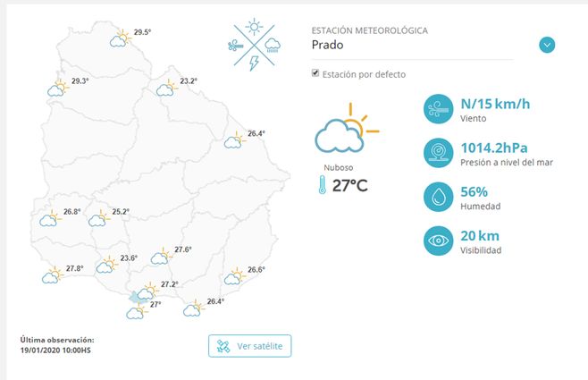Click the weather map legend icon with the sun, wind and lightning
588x380 pixels.
coord(255,44)
